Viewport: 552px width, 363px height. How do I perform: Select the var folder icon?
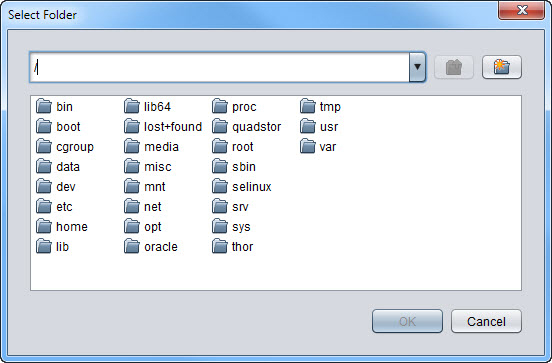(x=308, y=146)
